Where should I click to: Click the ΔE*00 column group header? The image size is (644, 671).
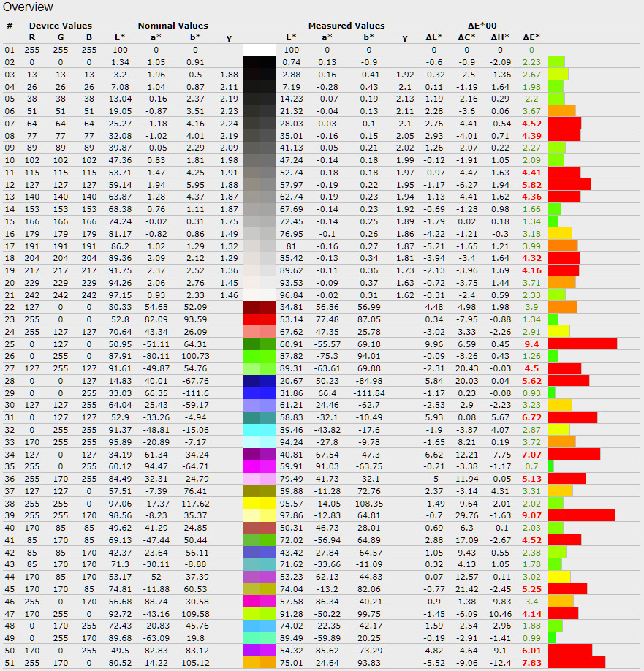coord(484,26)
